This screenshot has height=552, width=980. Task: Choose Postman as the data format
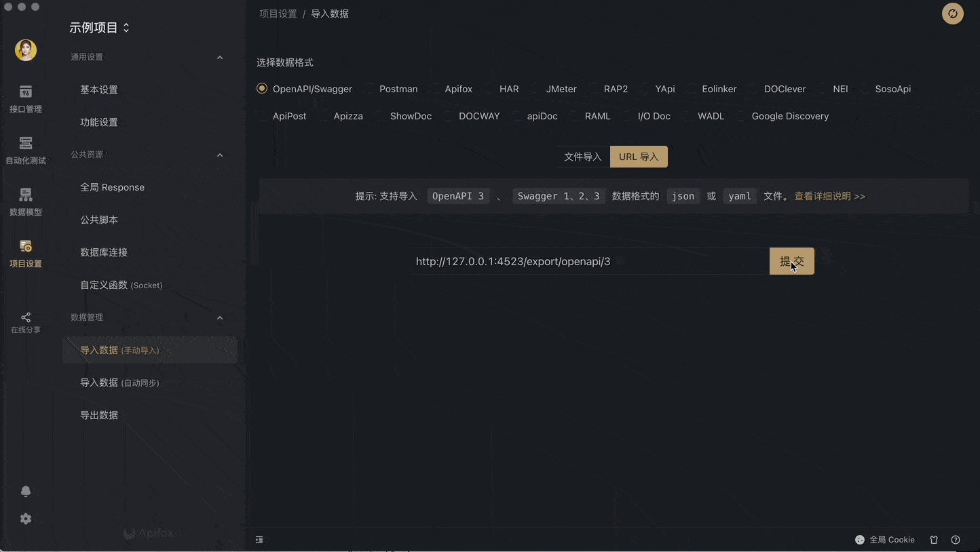tap(398, 89)
